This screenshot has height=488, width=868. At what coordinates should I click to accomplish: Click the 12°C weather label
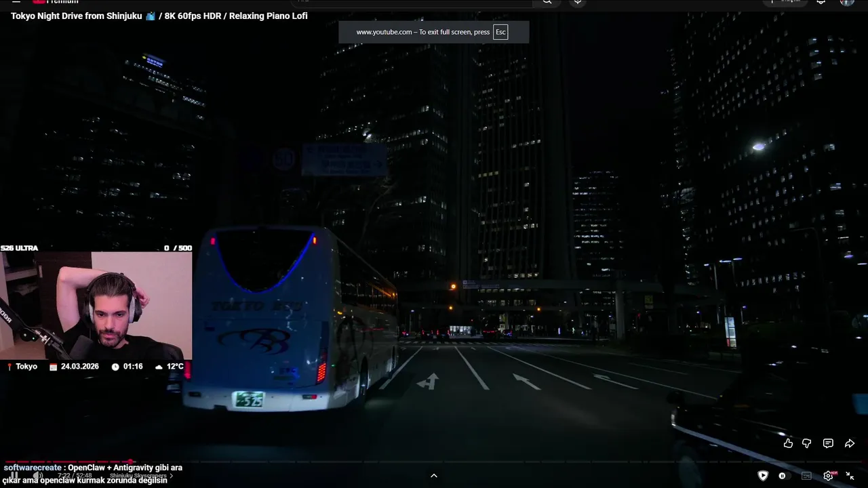[175, 367]
